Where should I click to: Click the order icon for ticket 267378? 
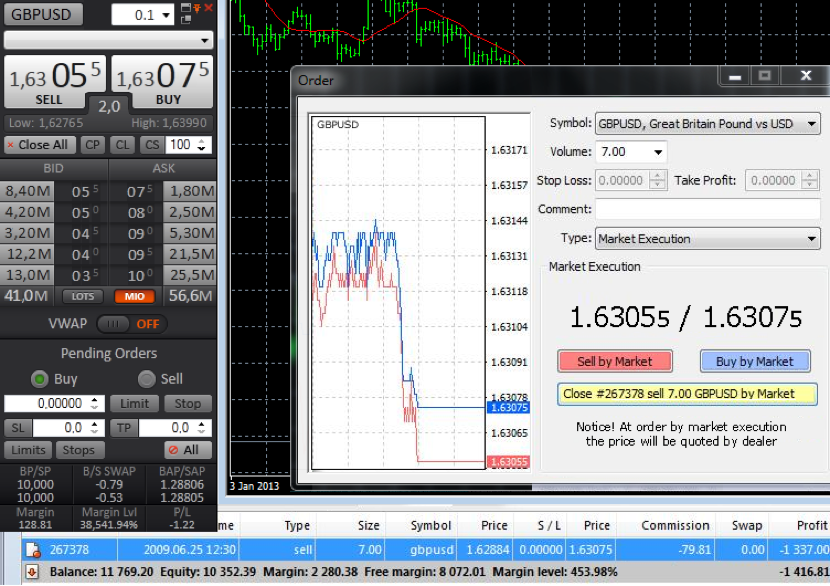[x=33, y=549]
